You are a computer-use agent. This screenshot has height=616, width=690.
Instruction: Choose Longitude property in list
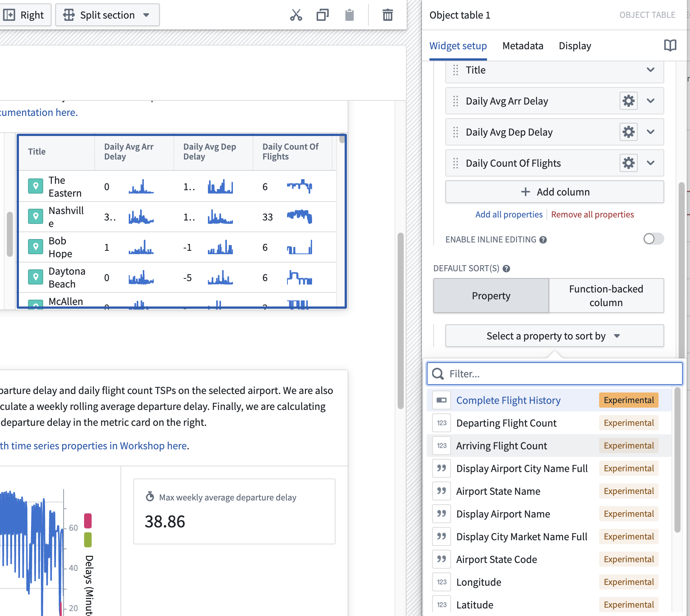pyautogui.click(x=549, y=582)
